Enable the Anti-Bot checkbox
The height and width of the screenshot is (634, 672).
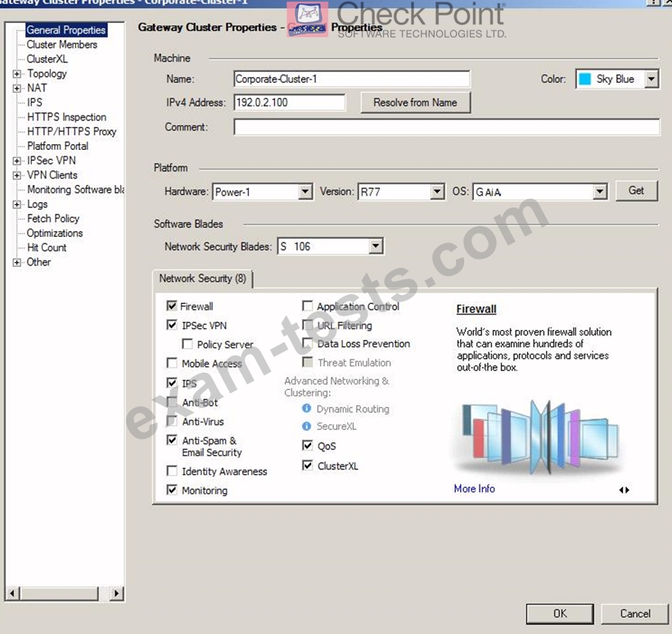coord(172,402)
